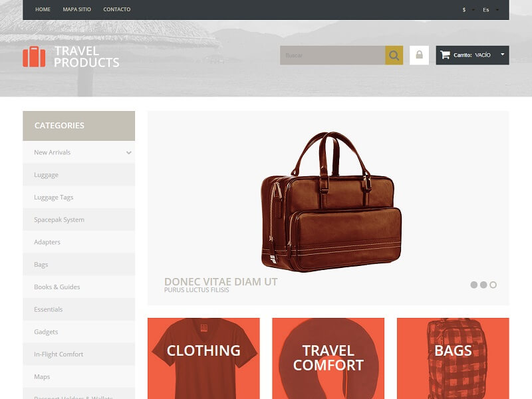Open the Travel Comfort banner tile
The image size is (532, 399).
pyautogui.click(x=328, y=358)
